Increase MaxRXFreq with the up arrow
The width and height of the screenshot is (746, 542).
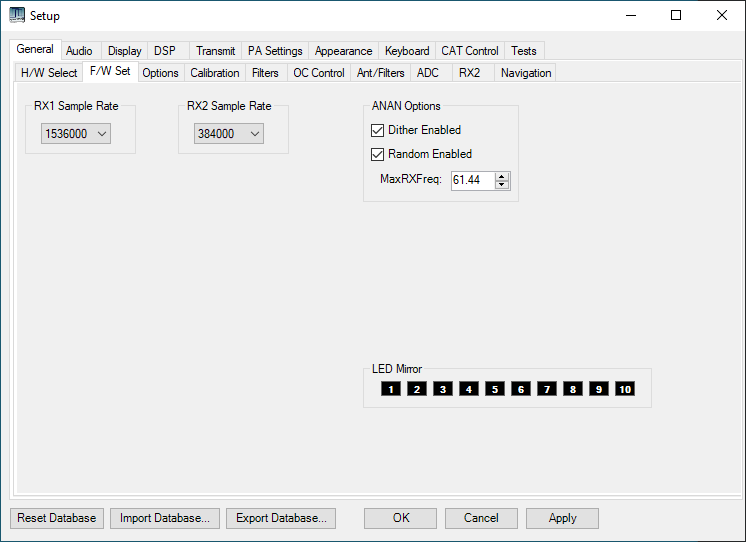coord(501,176)
